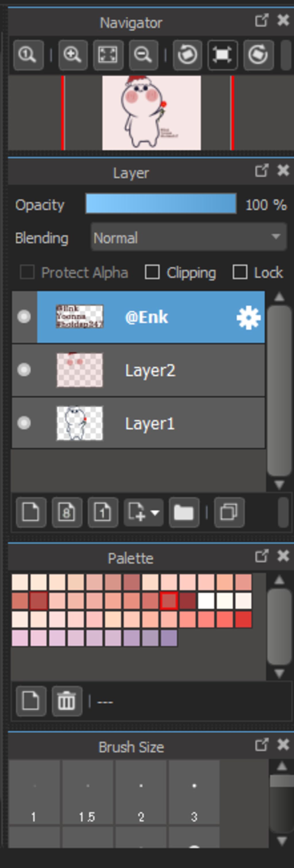Expand the add-layer options dropdown arrow

click(155, 513)
